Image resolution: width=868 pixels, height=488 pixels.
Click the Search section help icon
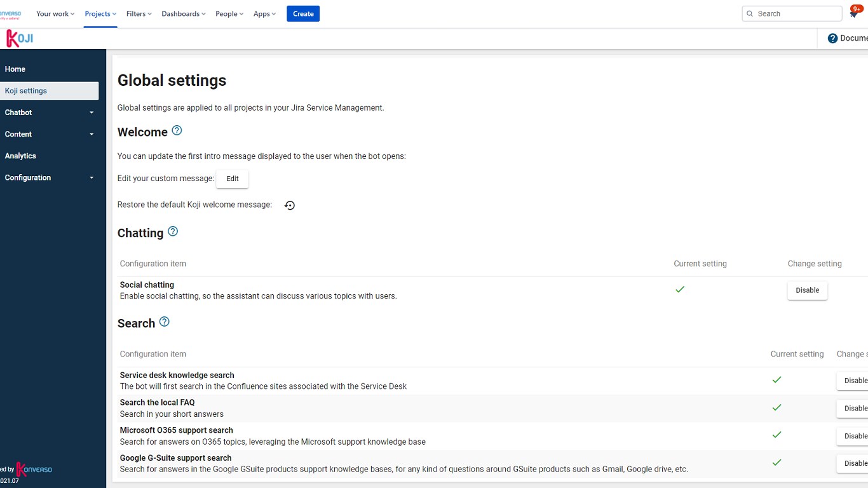point(165,322)
